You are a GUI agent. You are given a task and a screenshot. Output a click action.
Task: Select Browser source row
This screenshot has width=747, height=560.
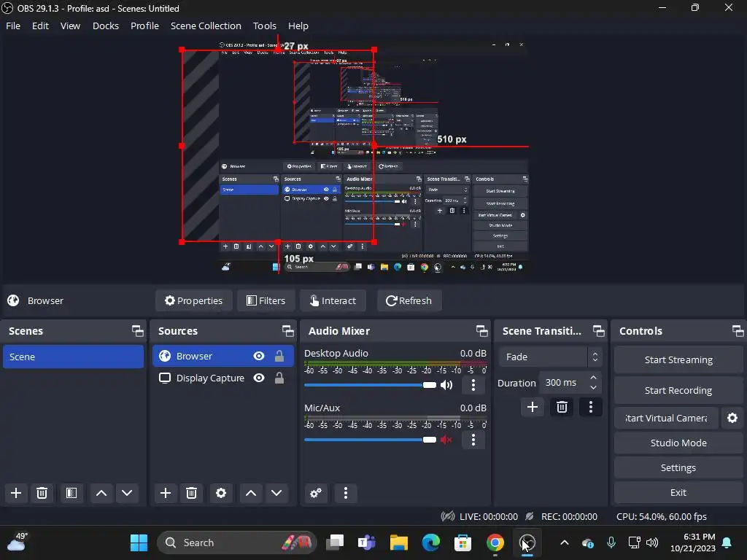point(223,356)
